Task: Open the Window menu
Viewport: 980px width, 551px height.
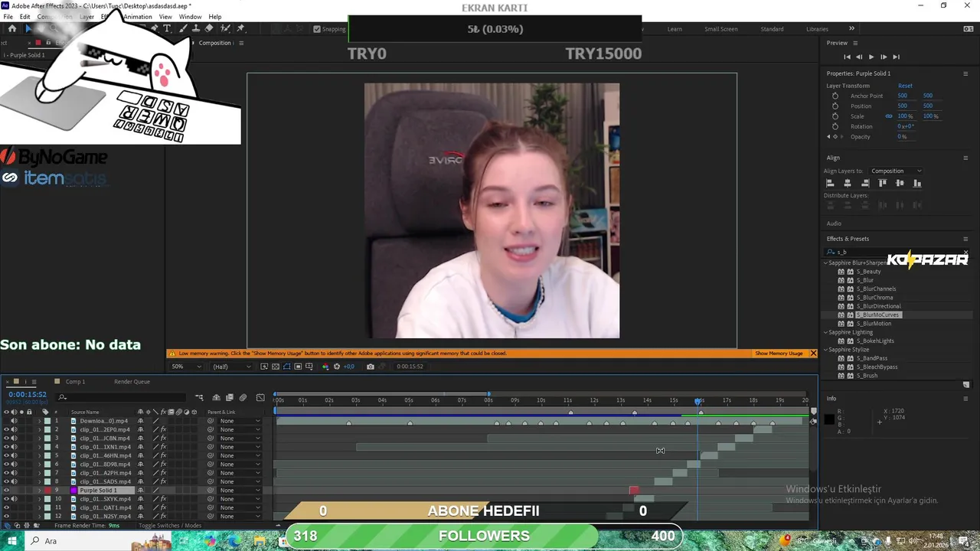Action: coord(190,17)
